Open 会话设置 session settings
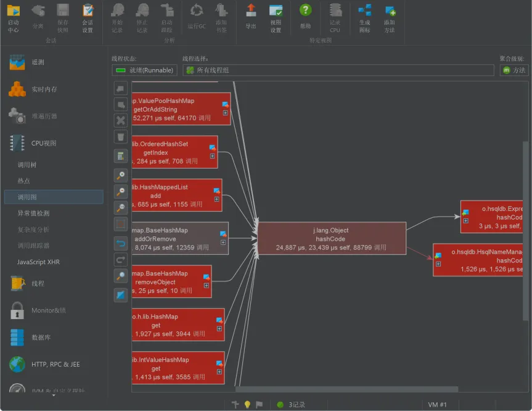The image size is (532, 411). (x=88, y=19)
